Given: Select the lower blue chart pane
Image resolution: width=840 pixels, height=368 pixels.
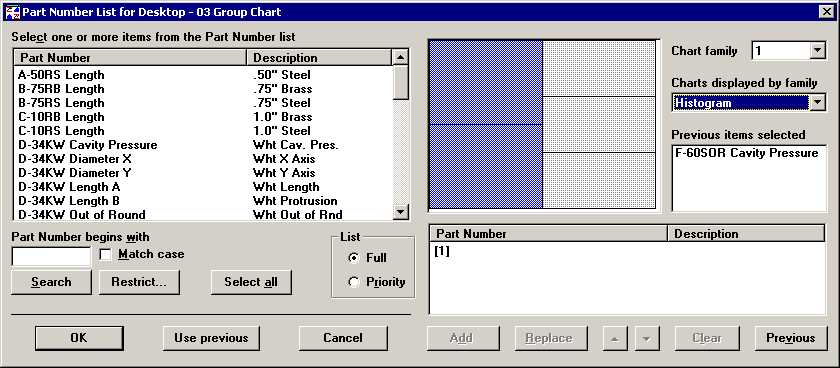Looking at the screenshot, I should (486, 166).
